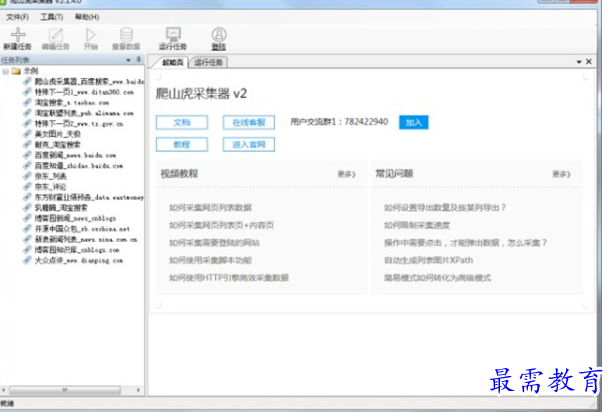Switch to the 运行任务 tab
Screen dimensions: 611x412
[x=208, y=62]
